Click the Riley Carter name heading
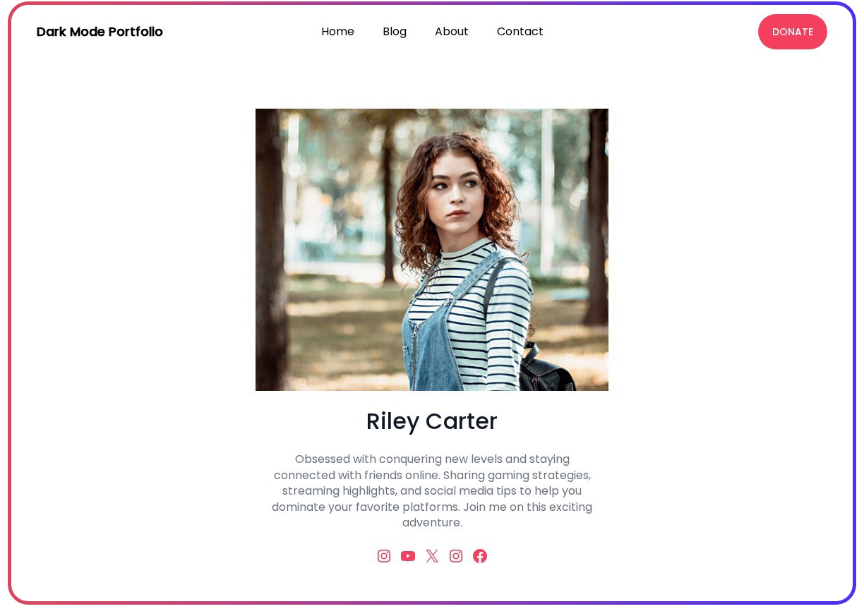Screen dimensions: 864x616 [432, 421]
